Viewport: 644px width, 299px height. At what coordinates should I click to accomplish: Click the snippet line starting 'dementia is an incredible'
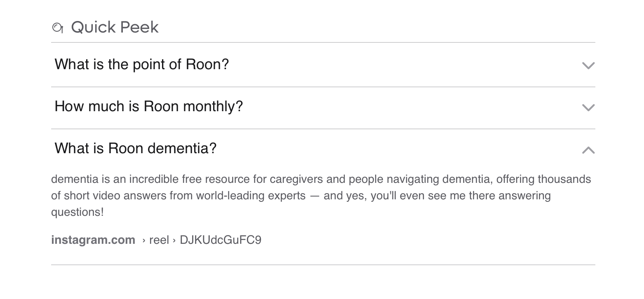[x=321, y=180]
